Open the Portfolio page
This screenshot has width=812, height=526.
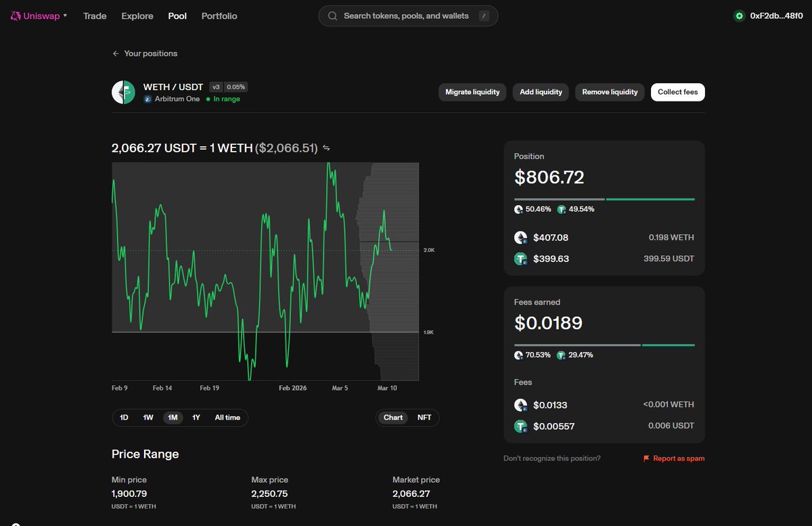[219, 16]
